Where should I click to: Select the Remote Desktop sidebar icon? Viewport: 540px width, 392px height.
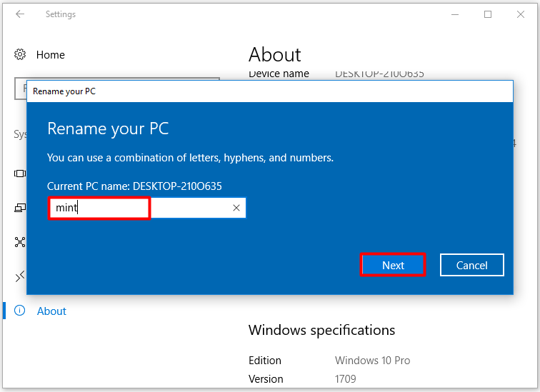click(19, 276)
